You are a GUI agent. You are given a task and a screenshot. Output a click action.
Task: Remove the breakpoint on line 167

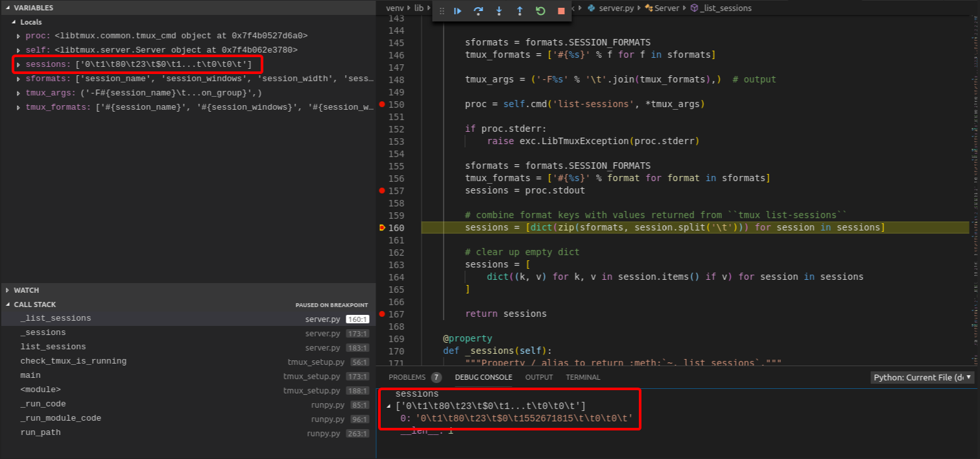(x=382, y=314)
